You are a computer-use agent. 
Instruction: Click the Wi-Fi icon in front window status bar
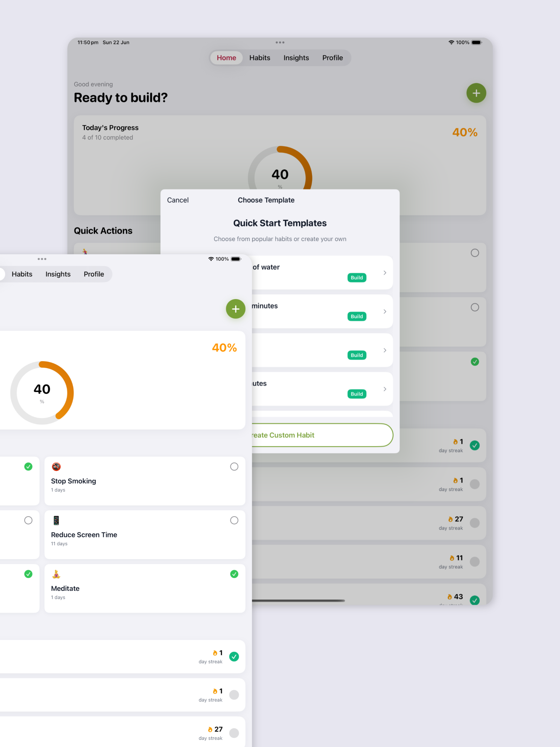211,259
